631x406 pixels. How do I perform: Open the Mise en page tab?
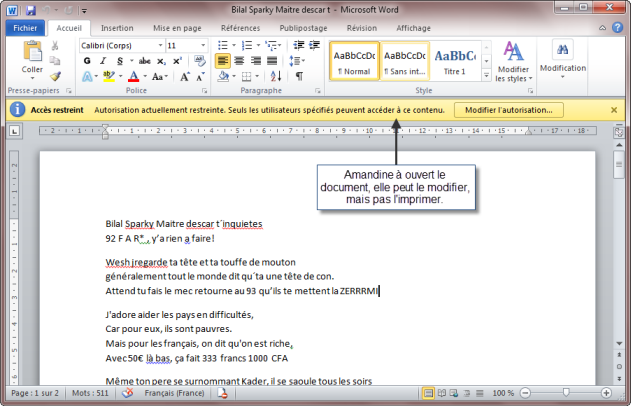pos(176,28)
